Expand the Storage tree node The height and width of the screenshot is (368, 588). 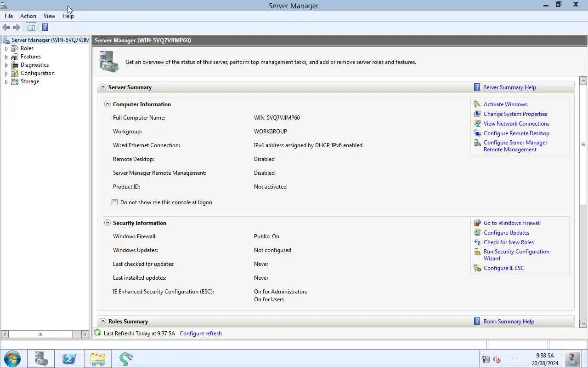(6, 82)
